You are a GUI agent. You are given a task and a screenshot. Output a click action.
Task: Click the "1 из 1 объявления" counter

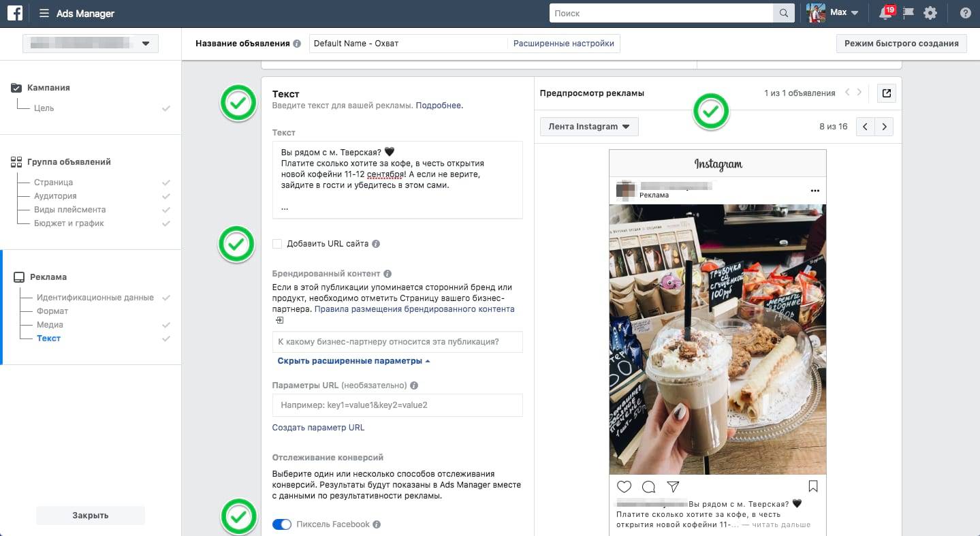click(800, 93)
